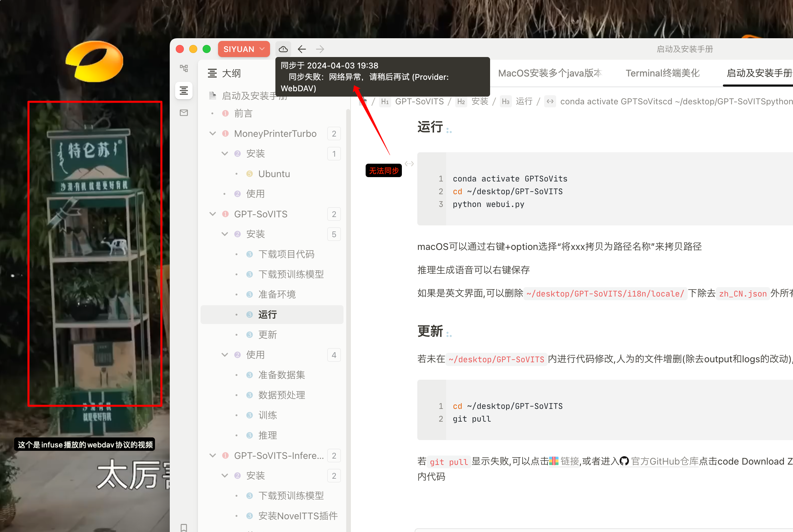Open the graph view panel icon
793x532 pixels.
point(183,68)
